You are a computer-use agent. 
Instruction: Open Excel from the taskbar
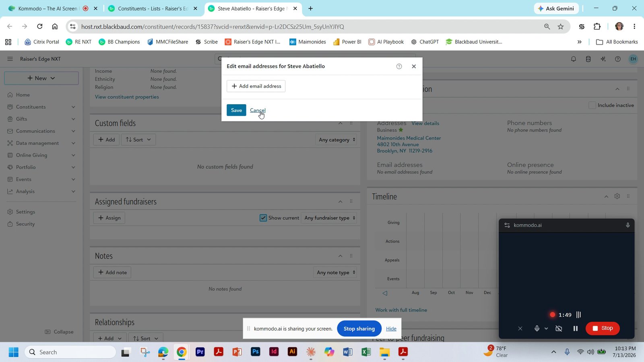tap(366, 352)
